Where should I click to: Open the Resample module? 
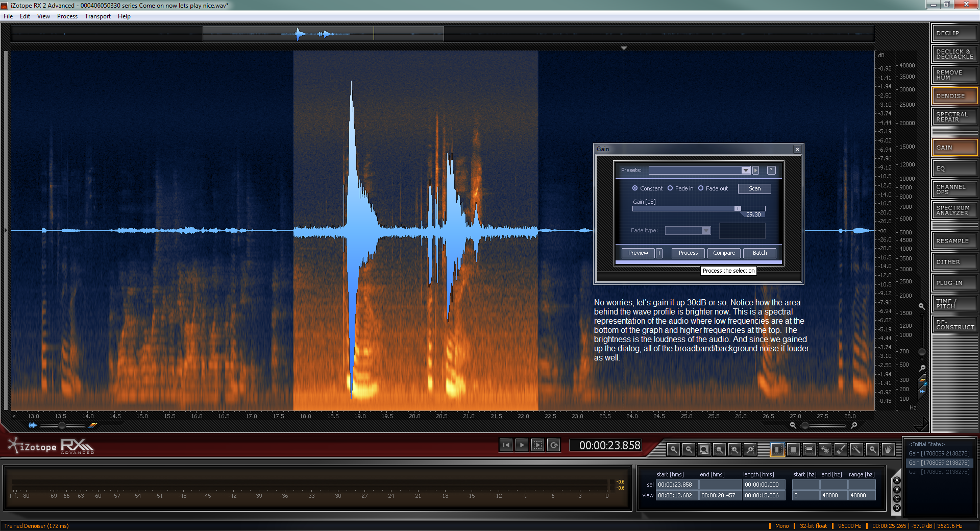point(954,241)
